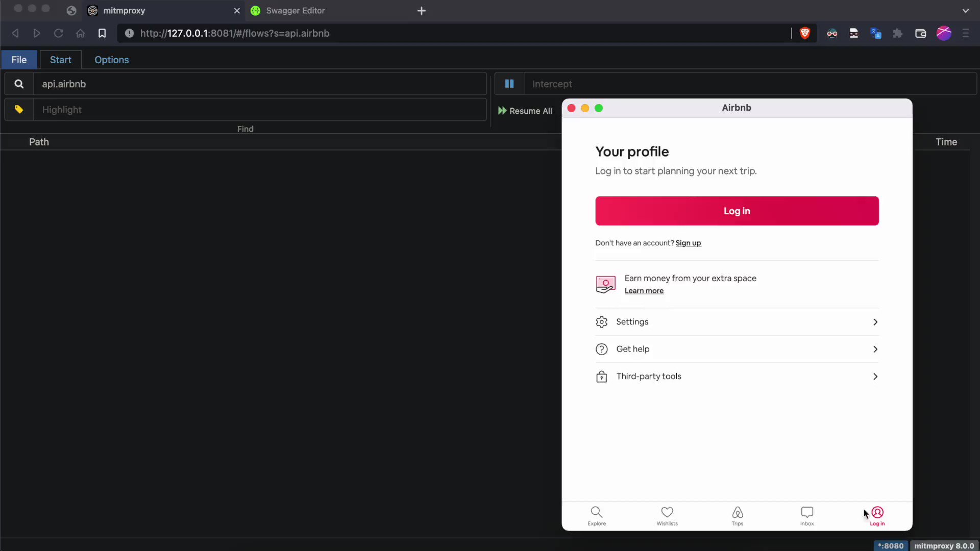The image size is (980, 551).
Task: Open the Options tab in mitmproxy
Action: pos(112,60)
